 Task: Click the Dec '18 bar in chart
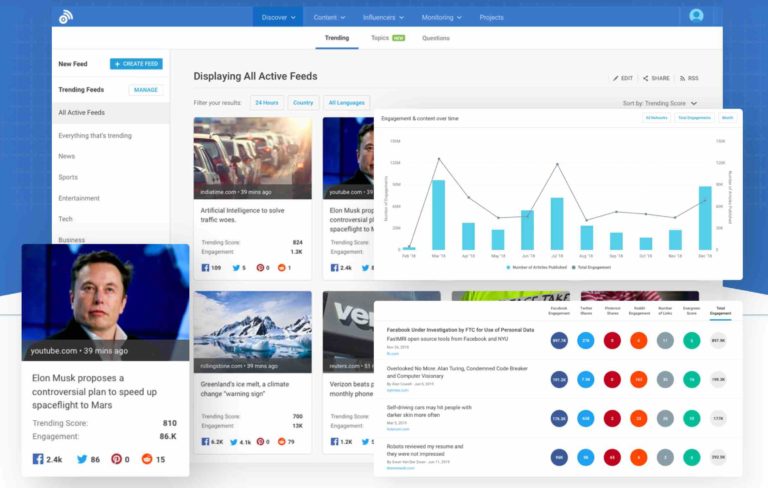click(705, 218)
